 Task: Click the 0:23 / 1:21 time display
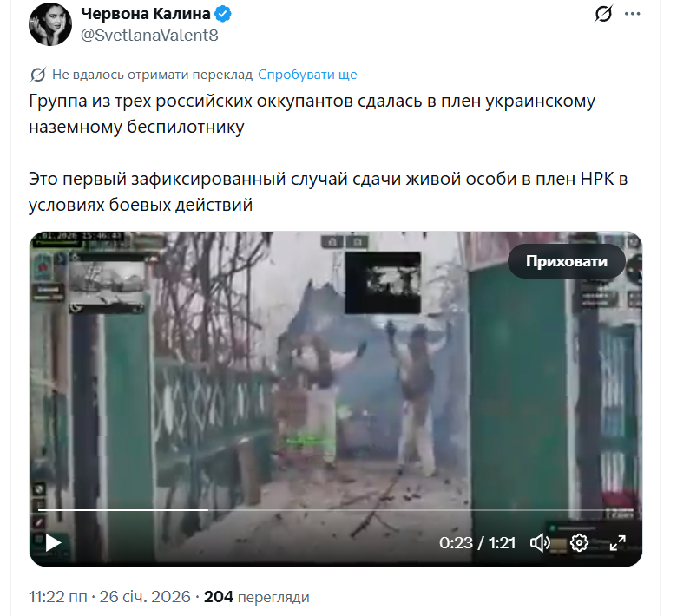pyautogui.click(x=477, y=542)
